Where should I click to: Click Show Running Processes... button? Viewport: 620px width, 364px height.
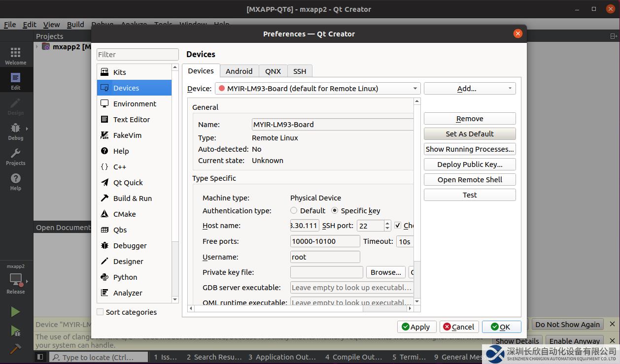click(x=470, y=149)
